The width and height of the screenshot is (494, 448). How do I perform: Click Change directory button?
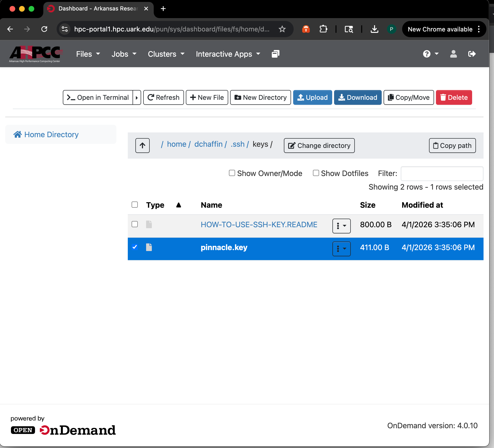pos(319,146)
